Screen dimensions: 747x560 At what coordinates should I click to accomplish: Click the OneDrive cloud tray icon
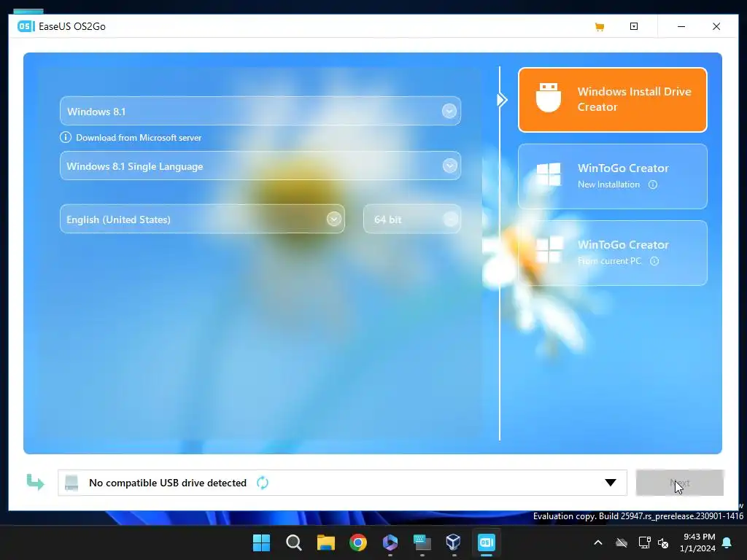coord(622,542)
